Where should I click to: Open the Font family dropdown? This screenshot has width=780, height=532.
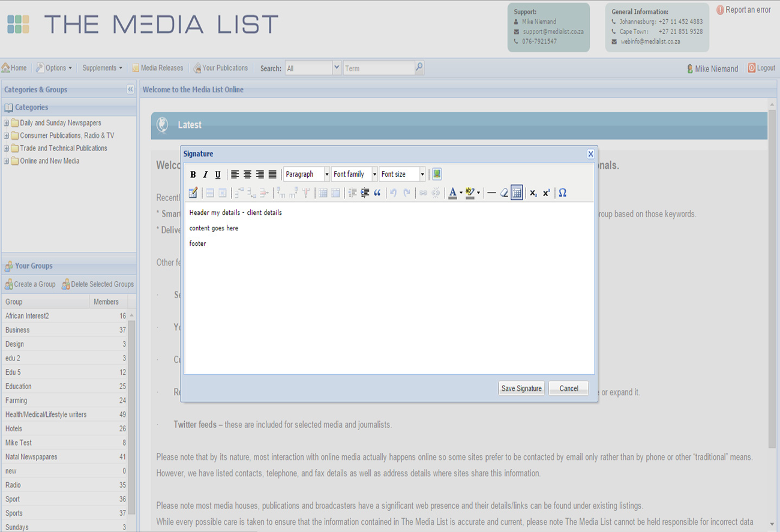click(354, 174)
